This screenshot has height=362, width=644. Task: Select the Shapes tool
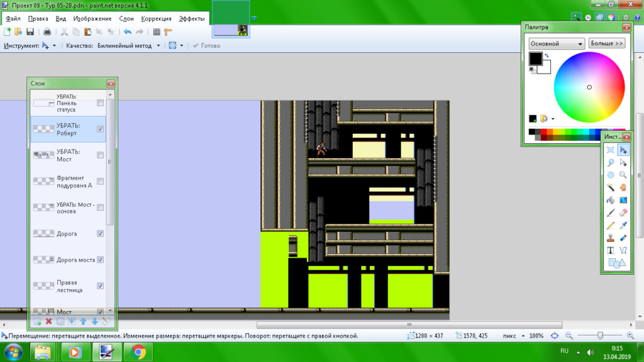click(x=616, y=263)
